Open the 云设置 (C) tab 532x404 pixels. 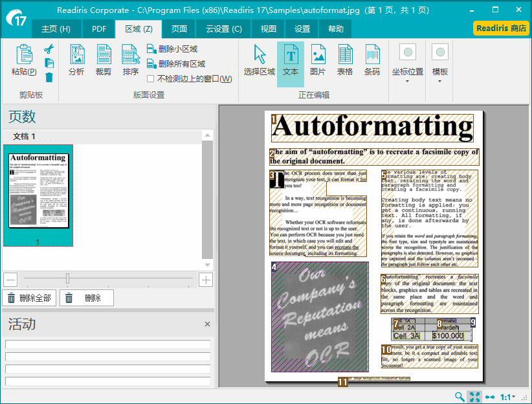224,28
